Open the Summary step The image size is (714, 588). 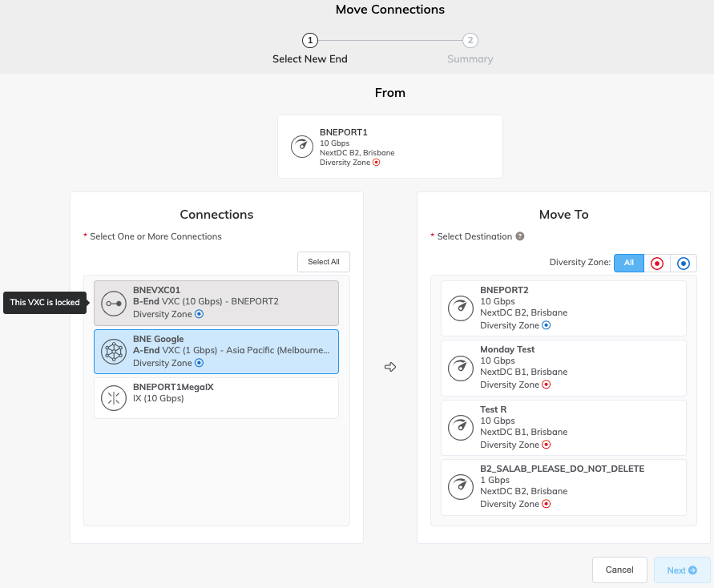click(470, 40)
